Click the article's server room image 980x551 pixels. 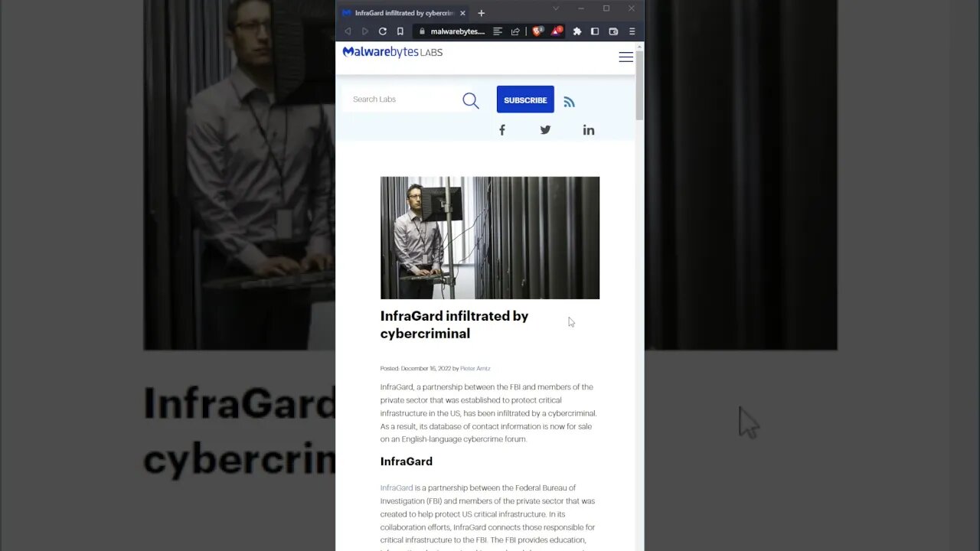click(x=490, y=238)
